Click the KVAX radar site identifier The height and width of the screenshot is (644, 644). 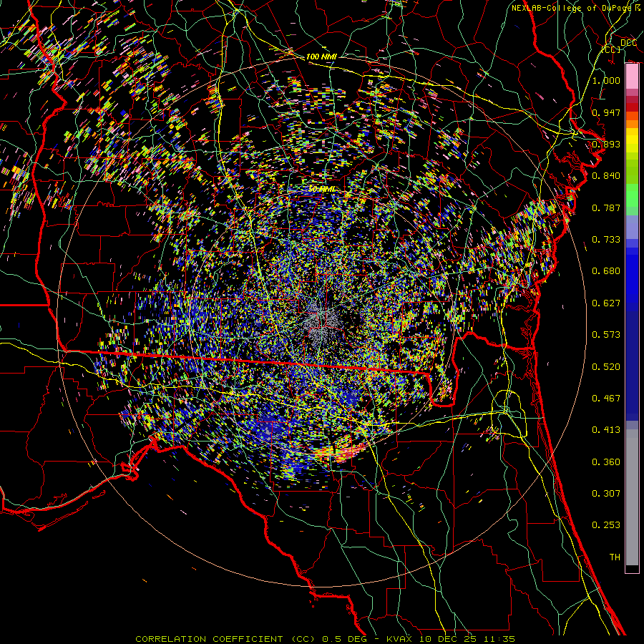[400, 639]
